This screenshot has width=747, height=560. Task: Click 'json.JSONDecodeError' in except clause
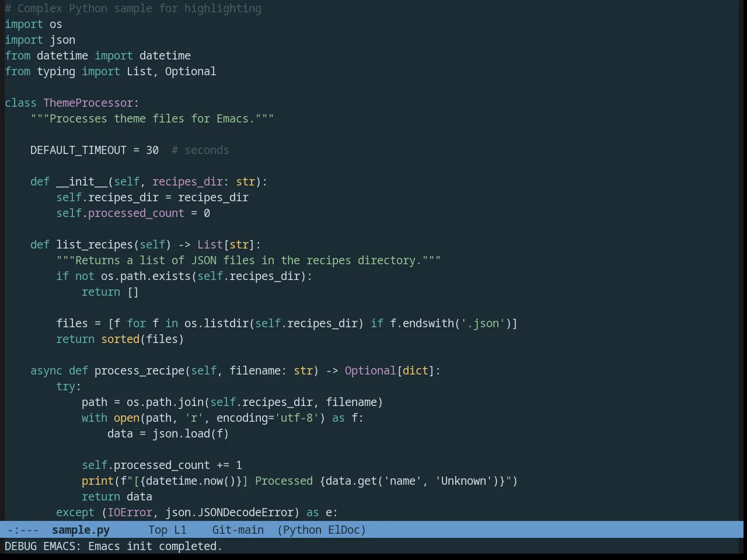tap(229, 512)
